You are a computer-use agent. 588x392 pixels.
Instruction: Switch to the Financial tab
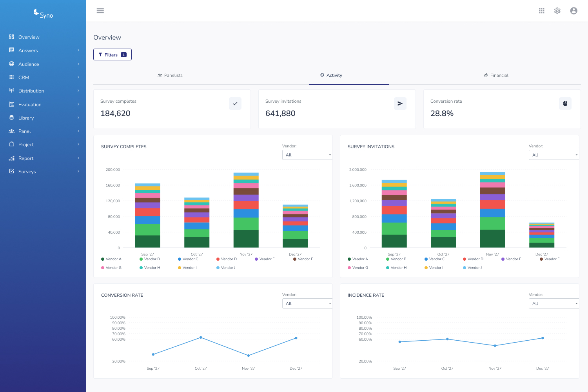[x=496, y=75]
